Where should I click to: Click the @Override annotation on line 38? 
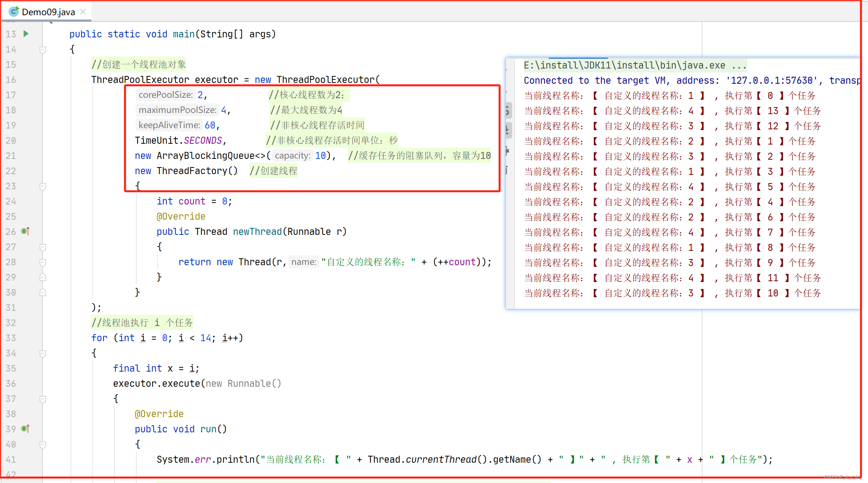click(159, 414)
